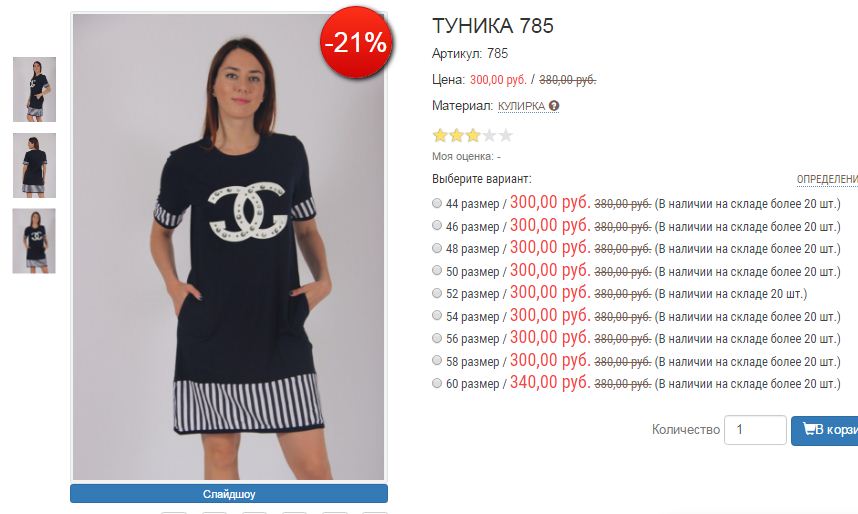This screenshot has width=858, height=514.
Task: Open the КУЛИРКА material link
Action: pyautogui.click(x=521, y=106)
